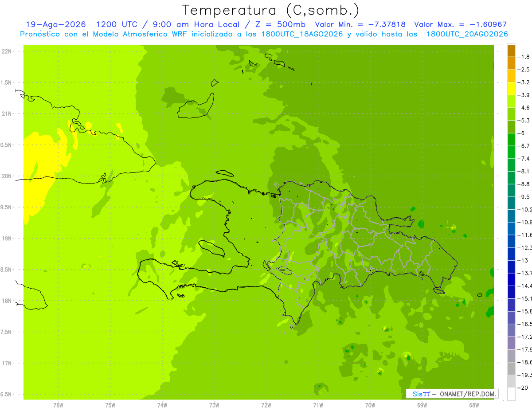The image size is (532, 411).
Task: Click the -5.3 colorbar value
Action: click(524, 120)
